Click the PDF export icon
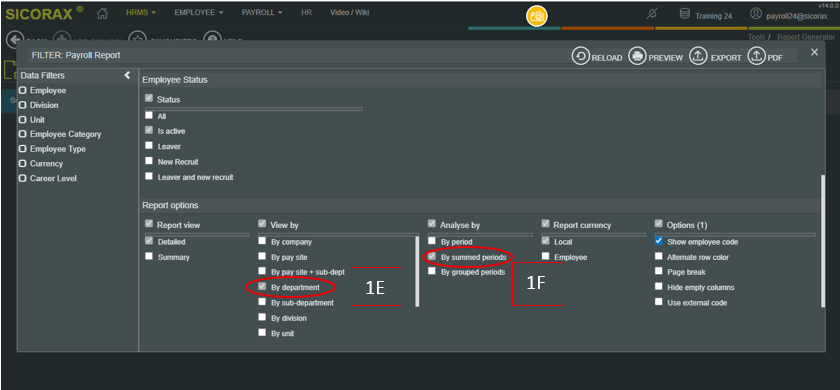The height and width of the screenshot is (390, 840). click(x=755, y=56)
